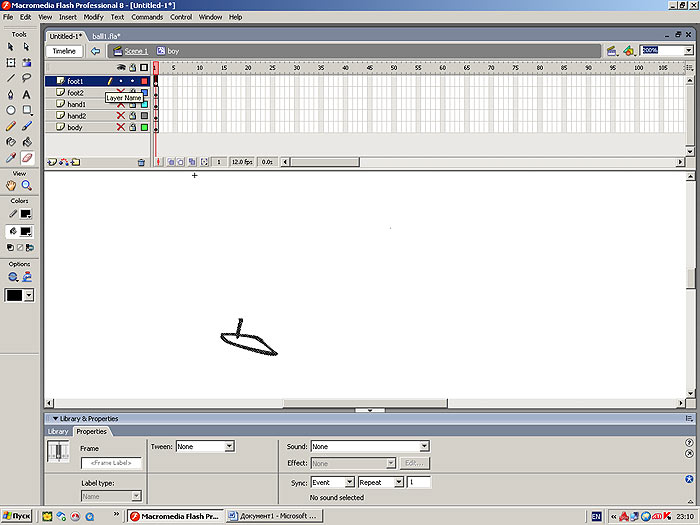This screenshot has width=700, height=525.
Task: Select the Rectangle tool
Action: coord(27,110)
